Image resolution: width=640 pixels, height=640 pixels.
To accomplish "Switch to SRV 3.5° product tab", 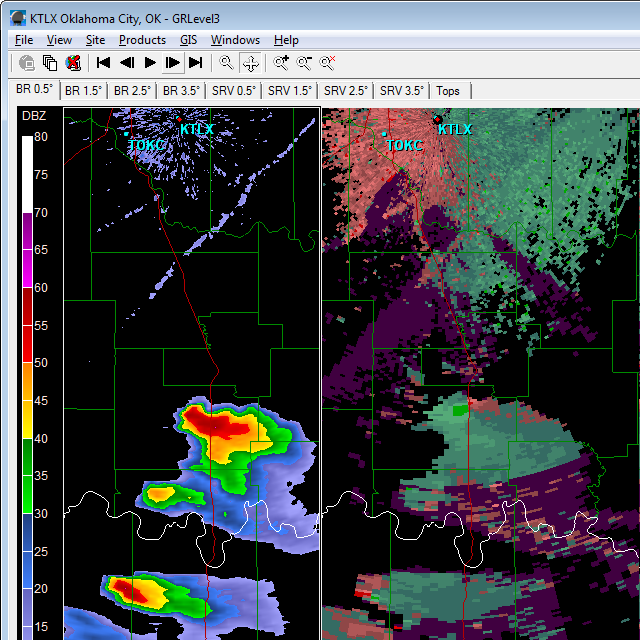I will point(402,91).
